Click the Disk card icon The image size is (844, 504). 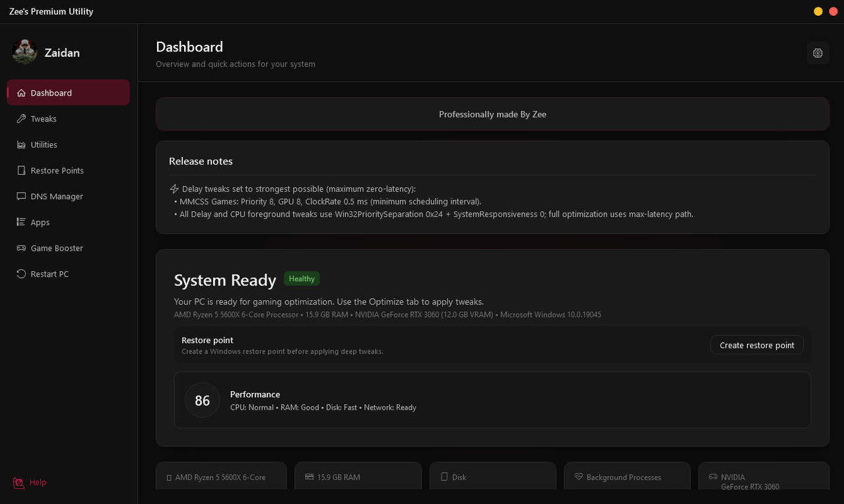[444, 477]
